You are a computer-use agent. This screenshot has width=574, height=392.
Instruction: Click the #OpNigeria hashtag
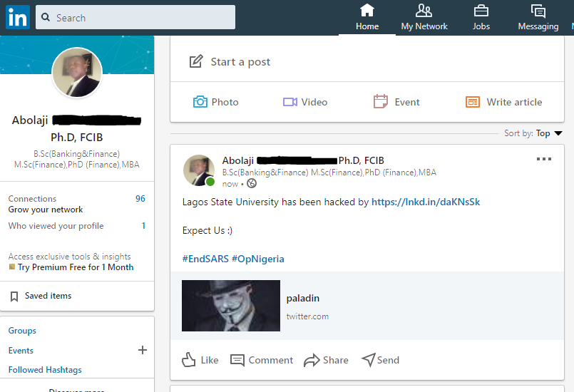point(257,259)
